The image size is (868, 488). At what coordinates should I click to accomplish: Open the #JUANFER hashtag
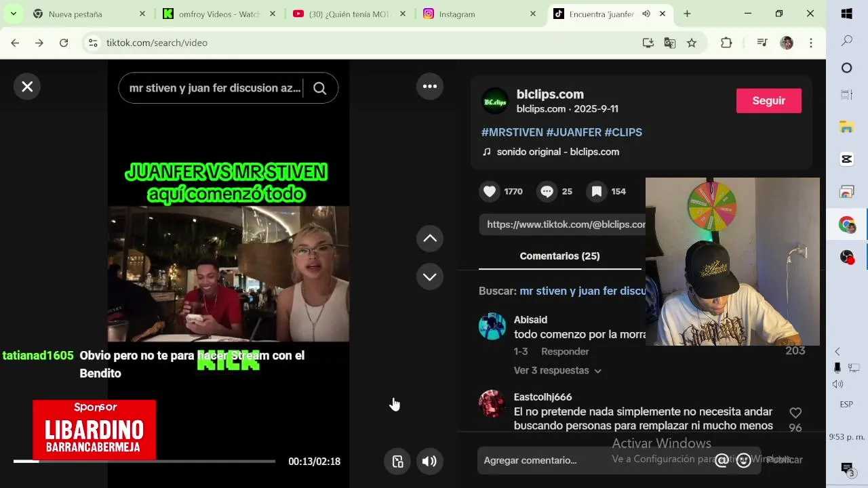[574, 132]
